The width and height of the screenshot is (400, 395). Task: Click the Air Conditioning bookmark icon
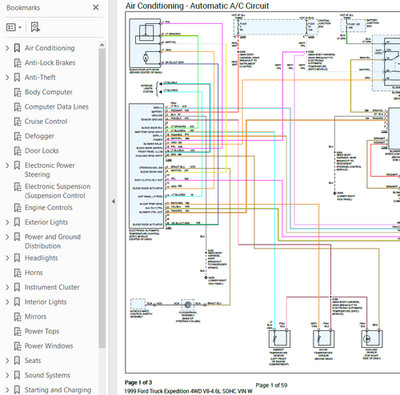pos(17,48)
